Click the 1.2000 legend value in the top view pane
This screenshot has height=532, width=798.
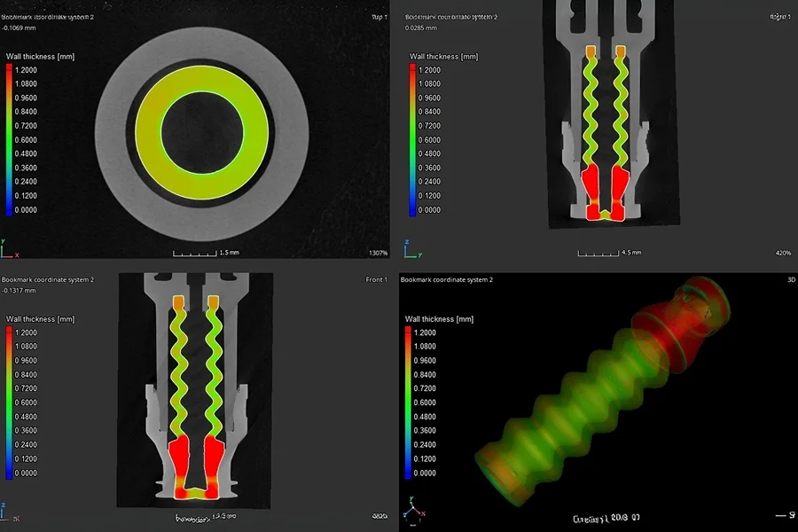coord(26,70)
